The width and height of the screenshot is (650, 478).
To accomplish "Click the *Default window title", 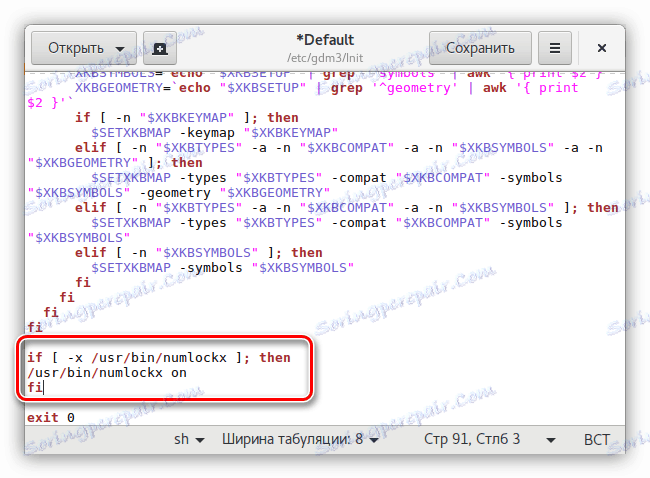I will click(325, 40).
